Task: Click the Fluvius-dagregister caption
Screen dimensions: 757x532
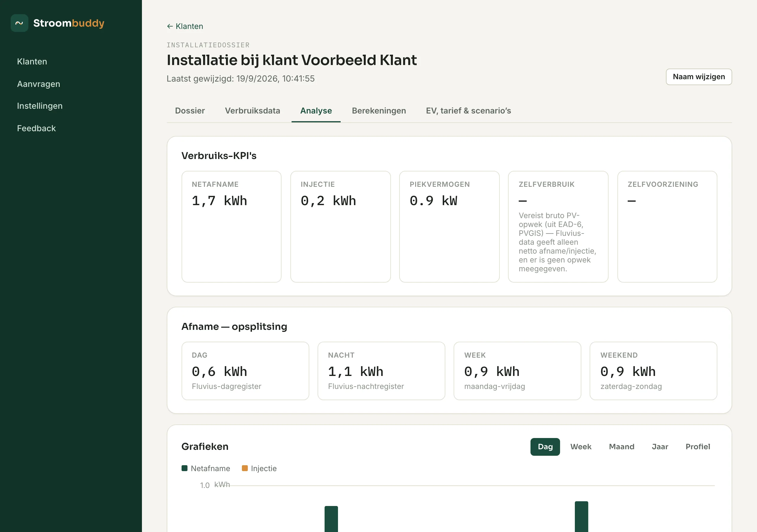Action: (227, 386)
